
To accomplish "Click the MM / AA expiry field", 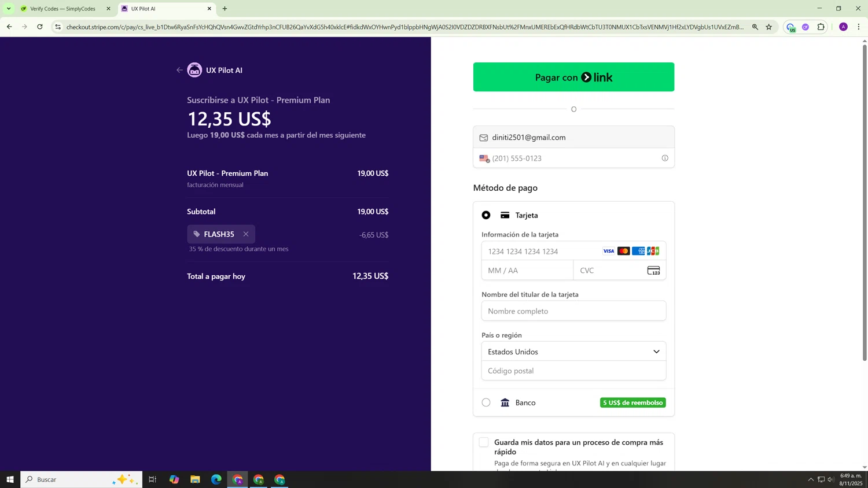I will 527,271.
